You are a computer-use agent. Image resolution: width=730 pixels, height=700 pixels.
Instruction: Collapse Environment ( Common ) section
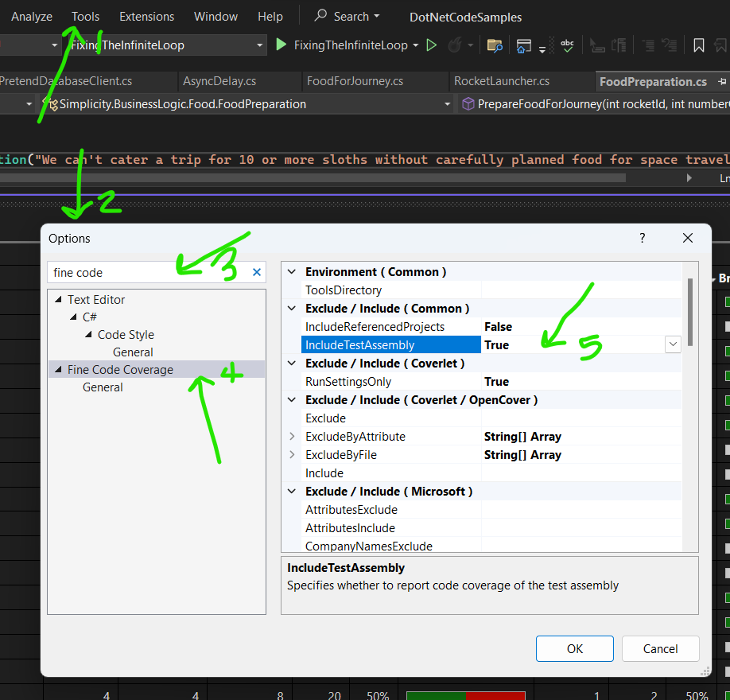[291, 271]
